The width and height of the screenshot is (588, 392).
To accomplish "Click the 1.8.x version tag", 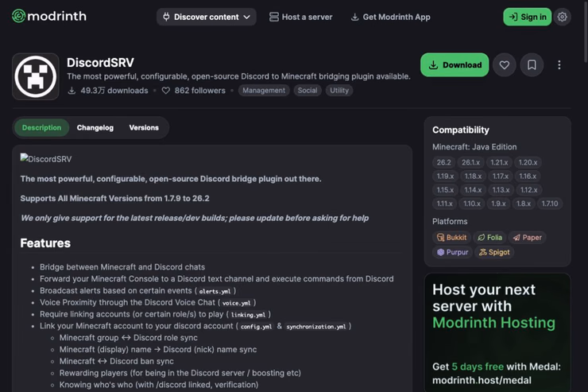I will (x=524, y=204).
